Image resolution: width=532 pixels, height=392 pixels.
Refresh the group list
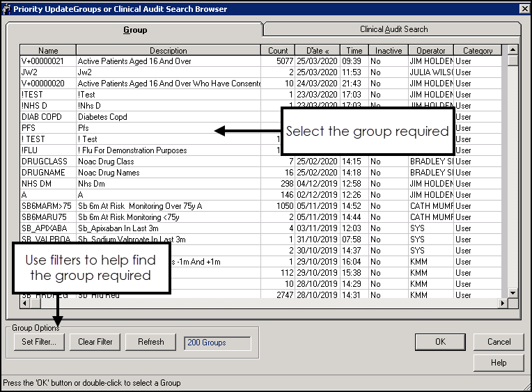[x=150, y=342]
